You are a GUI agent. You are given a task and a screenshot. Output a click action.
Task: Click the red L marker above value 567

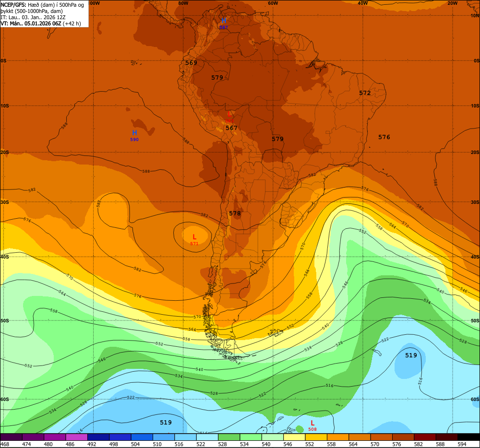coord(229,114)
